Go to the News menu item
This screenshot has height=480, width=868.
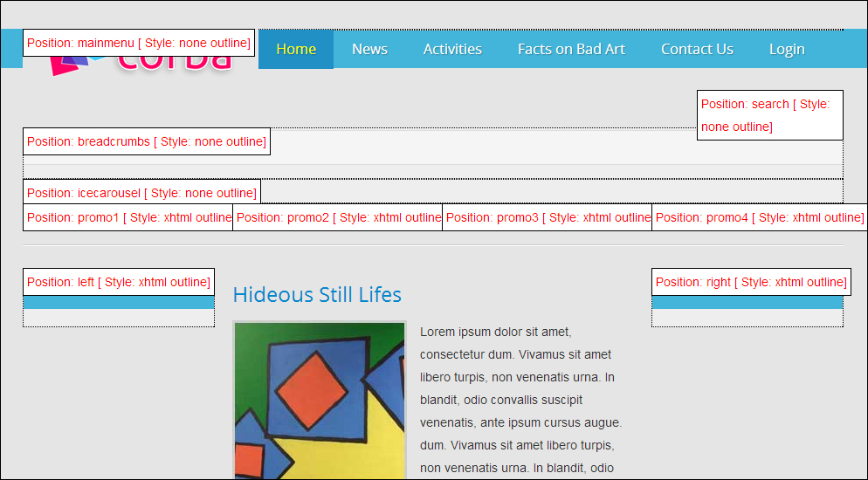point(369,49)
